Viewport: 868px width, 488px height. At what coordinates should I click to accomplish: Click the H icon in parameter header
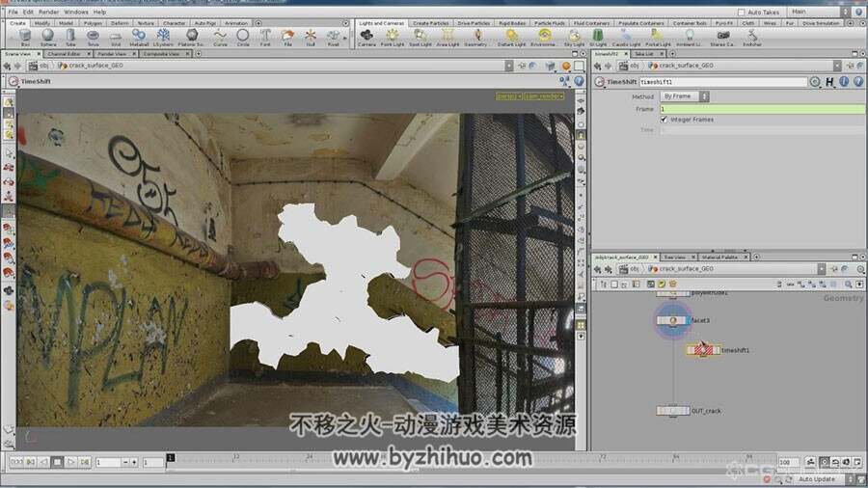(829, 81)
